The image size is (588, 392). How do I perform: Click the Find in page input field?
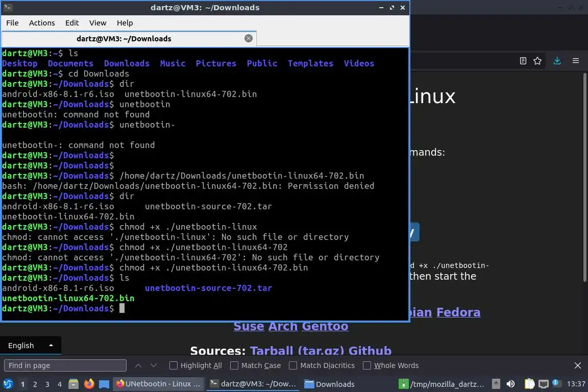pos(65,365)
